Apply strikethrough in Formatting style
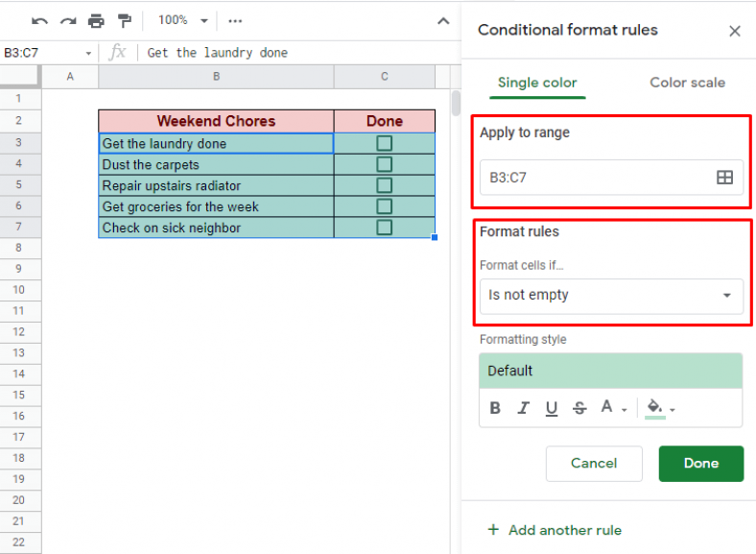The image size is (756, 554). tap(579, 408)
